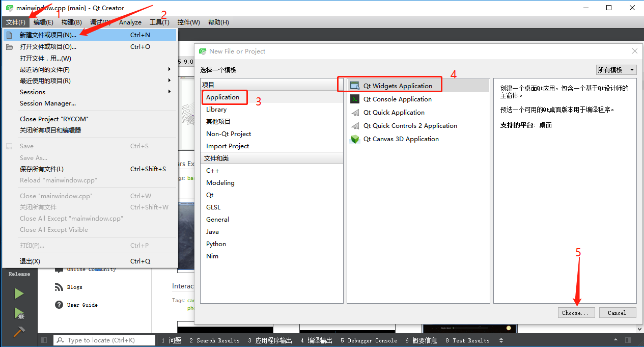
Task: Cancel the New File or Project dialog
Action: (617, 312)
